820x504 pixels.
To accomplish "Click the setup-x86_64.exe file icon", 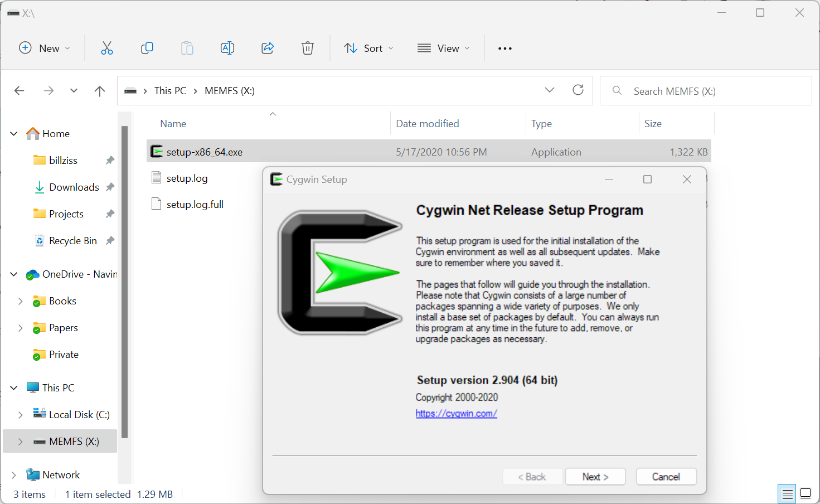I will point(157,152).
